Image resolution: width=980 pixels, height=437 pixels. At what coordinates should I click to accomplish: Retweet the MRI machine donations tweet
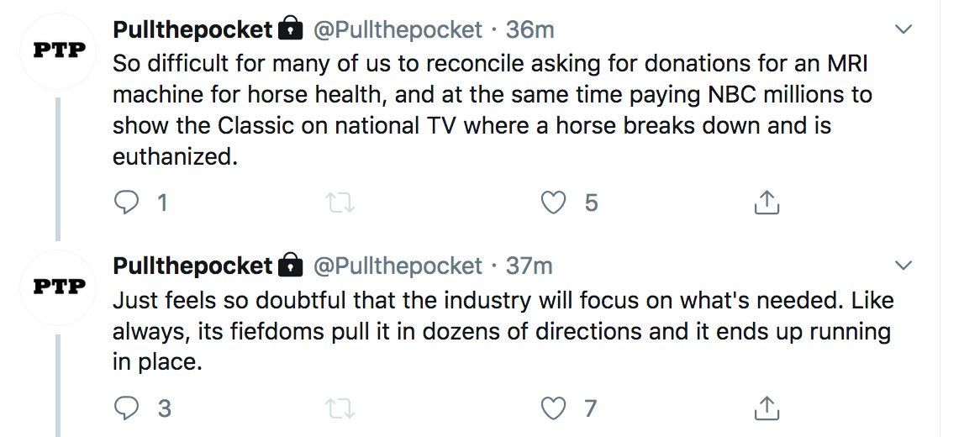click(x=339, y=203)
